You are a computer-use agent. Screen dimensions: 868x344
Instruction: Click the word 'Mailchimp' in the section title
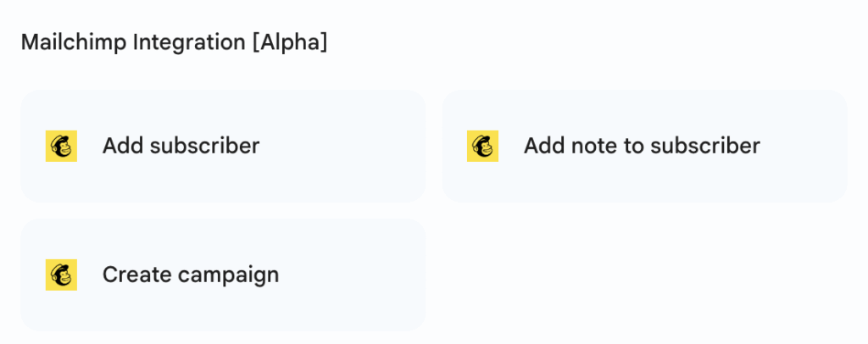click(74, 42)
